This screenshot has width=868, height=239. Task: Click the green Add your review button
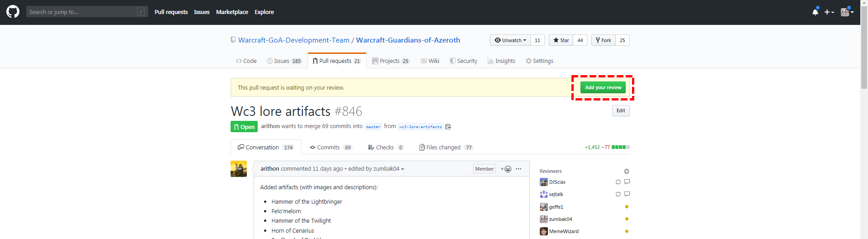tap(603, 87)
